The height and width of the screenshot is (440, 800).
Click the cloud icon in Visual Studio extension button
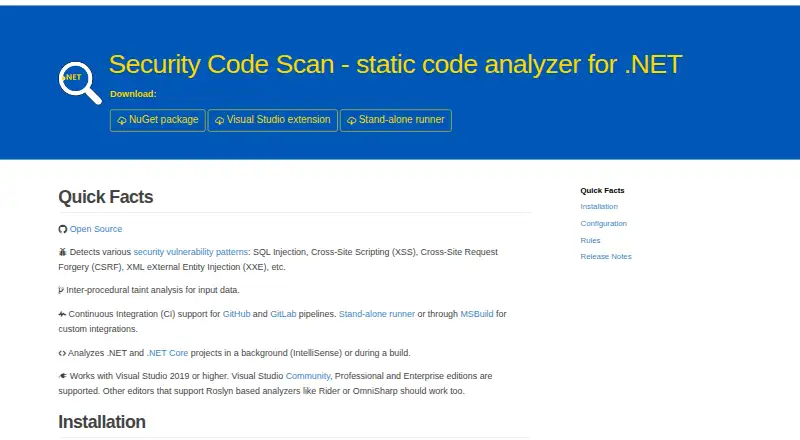point(219,120)
